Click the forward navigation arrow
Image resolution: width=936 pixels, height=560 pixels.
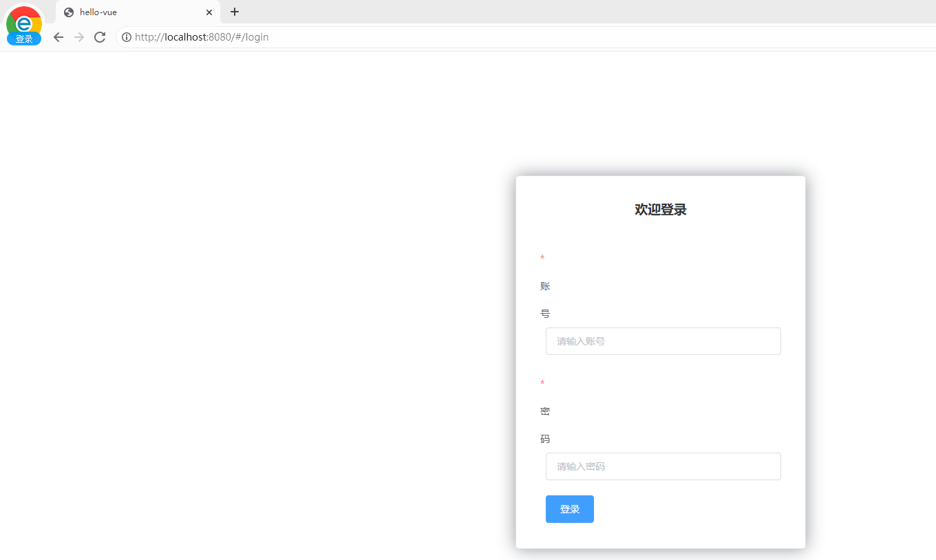(78, 37)
